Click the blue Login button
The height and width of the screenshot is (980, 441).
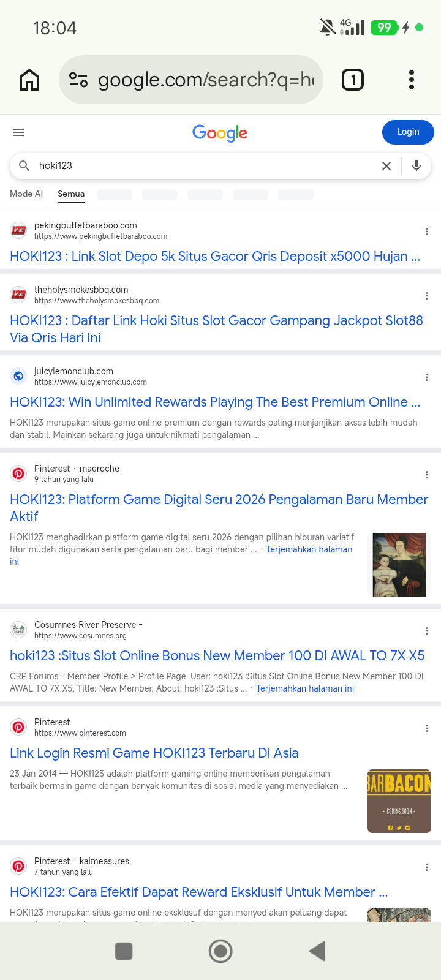408,132
